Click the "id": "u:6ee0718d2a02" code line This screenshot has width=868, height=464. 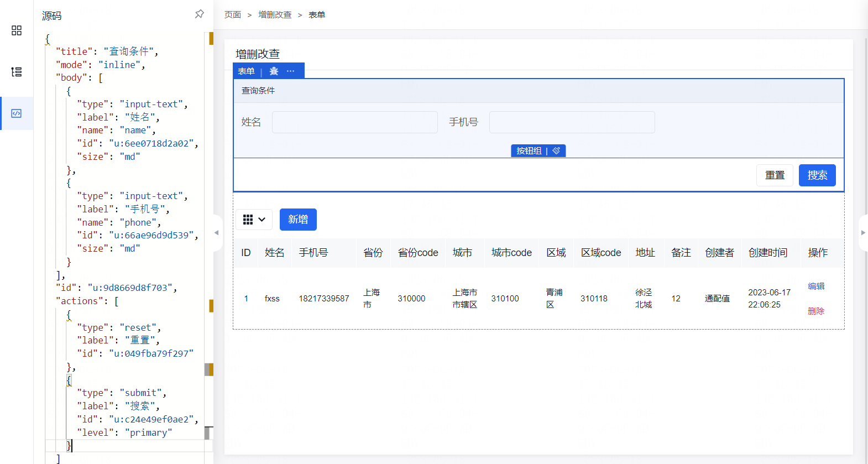[x=138, y=143]
